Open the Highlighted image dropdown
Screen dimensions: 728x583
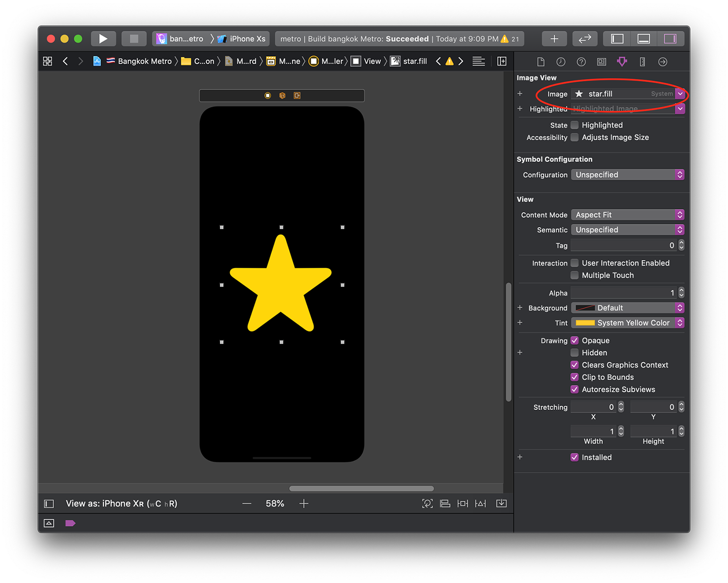(x=680, y=109)
